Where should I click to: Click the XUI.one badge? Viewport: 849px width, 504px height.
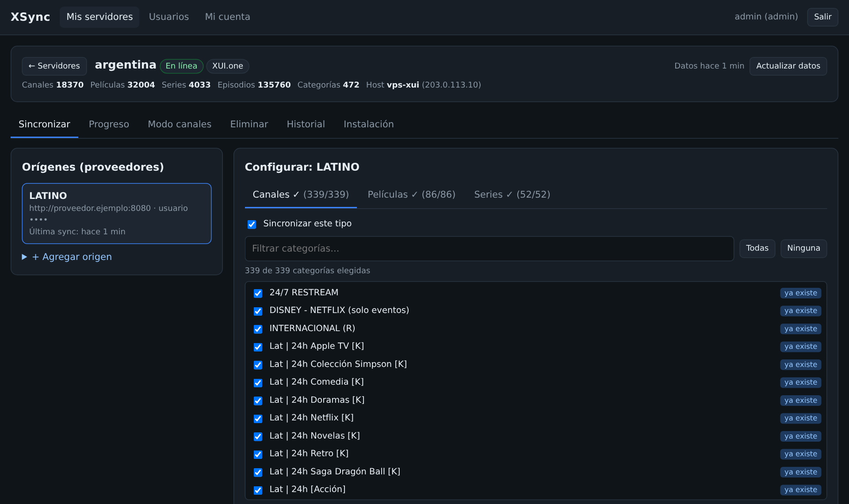[228, 66]
